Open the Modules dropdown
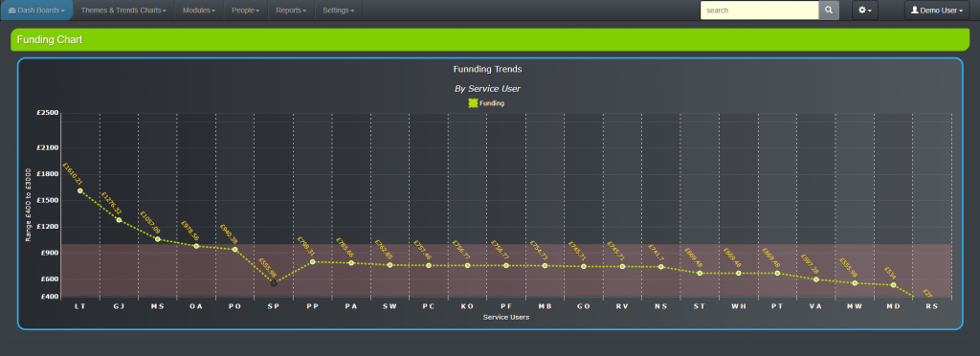 [x=199, y=11]
